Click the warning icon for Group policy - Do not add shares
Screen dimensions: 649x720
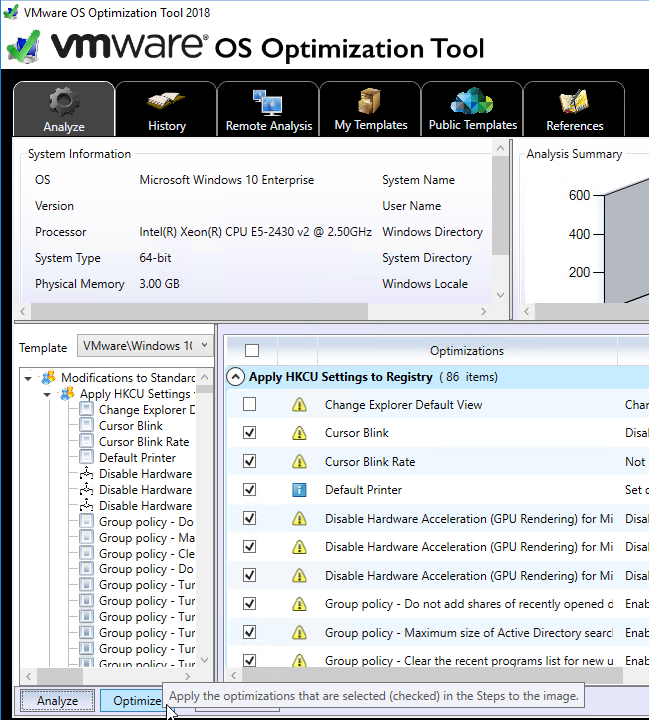tap(299, 604)
